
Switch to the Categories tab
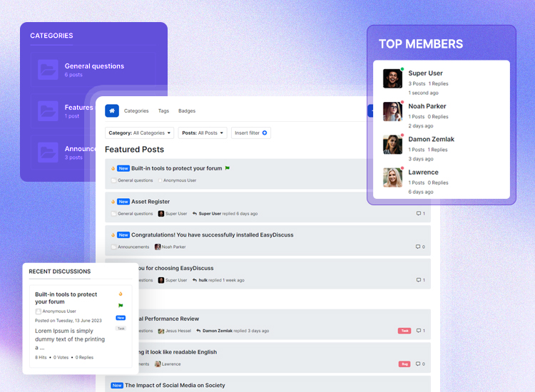coord(136,110)
